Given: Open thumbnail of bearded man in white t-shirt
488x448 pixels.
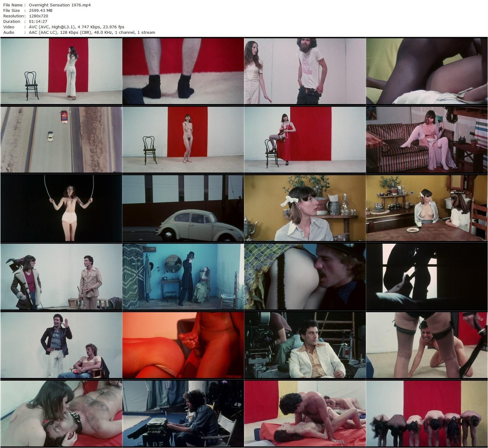Looking at the screenshot, I should click(x=305, y=71).
